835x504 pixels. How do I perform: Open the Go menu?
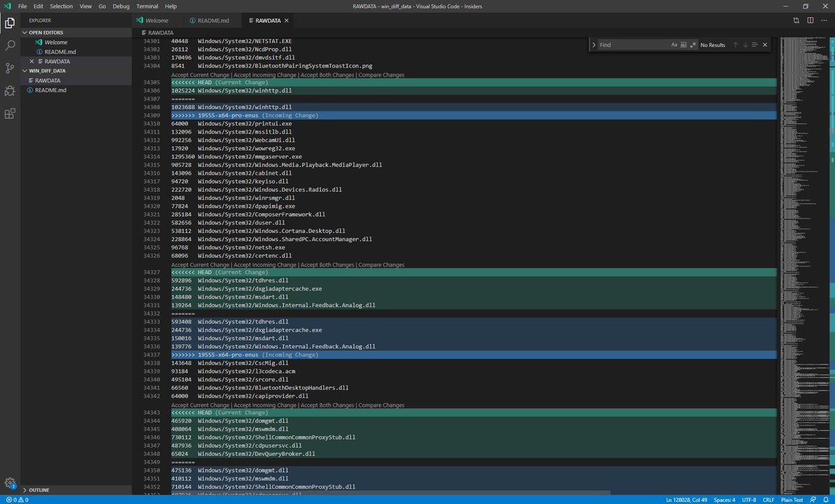[102, 6]
